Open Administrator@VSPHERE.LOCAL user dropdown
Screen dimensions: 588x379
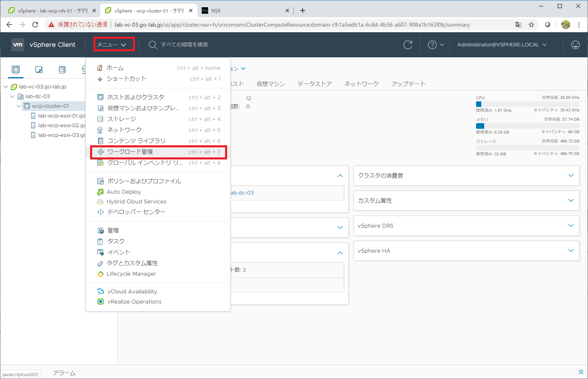pyautogui.click(x=502, y=44)
